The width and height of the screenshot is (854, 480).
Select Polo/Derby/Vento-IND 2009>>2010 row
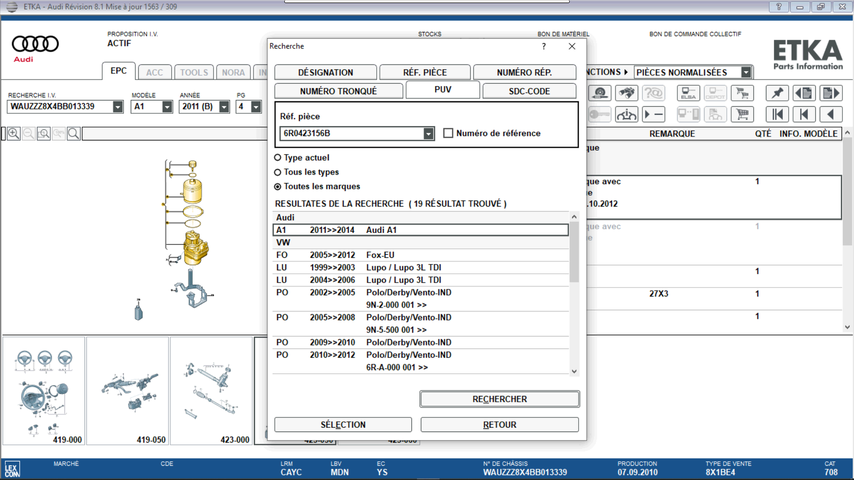420,343
